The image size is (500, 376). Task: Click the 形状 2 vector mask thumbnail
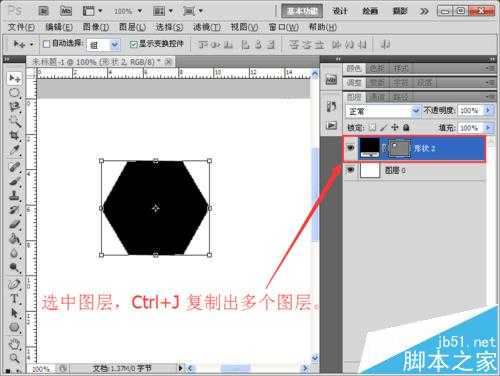(x=400, y=148)
